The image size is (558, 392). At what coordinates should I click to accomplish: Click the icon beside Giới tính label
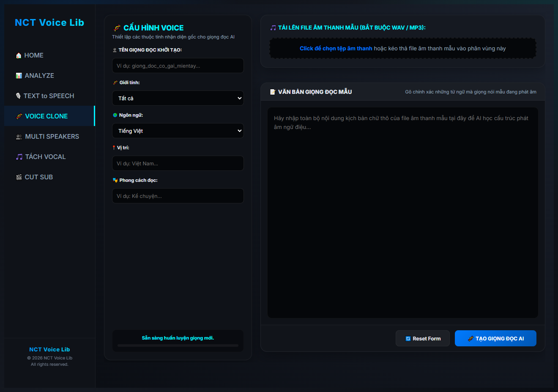pyautogui.click(x=115, y=82)
